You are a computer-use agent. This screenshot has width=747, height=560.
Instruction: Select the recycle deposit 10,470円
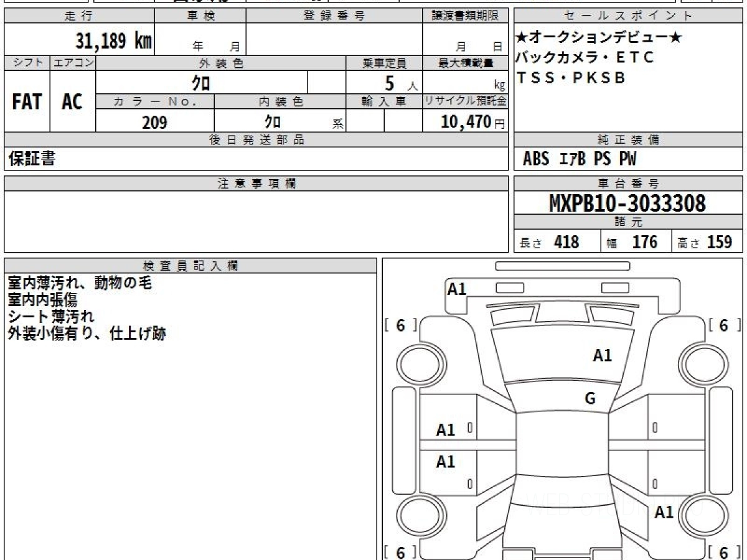click(x=472, y=122)
